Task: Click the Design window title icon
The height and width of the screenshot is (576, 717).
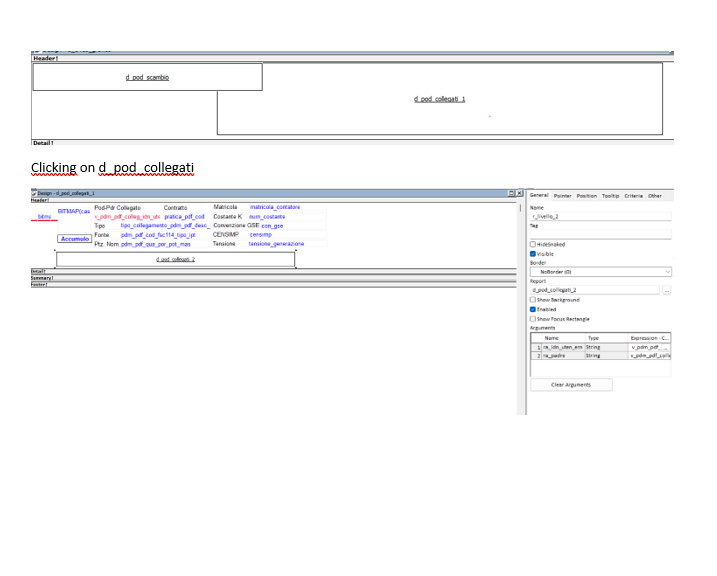Action: [x=35, y=192]
